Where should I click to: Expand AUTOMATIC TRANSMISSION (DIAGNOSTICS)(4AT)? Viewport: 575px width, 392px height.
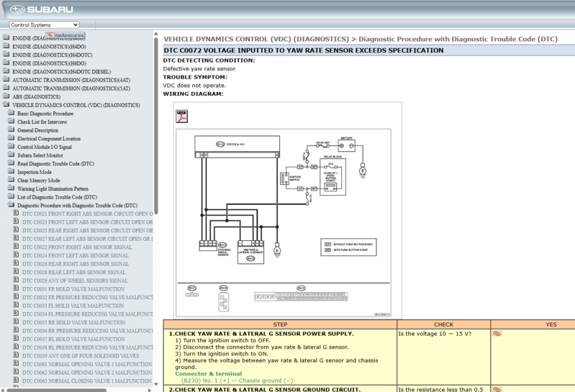click(x=71, y=81)
